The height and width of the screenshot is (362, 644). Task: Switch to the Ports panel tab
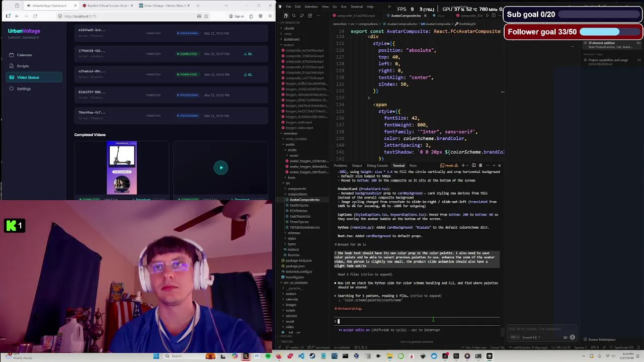pyautogui.click(x=413, y=165)
